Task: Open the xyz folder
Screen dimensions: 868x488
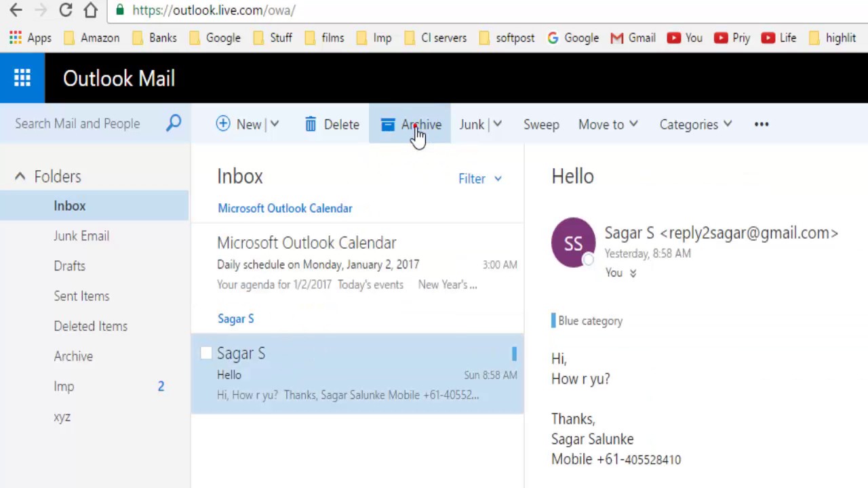Action: tap(62, 417)
